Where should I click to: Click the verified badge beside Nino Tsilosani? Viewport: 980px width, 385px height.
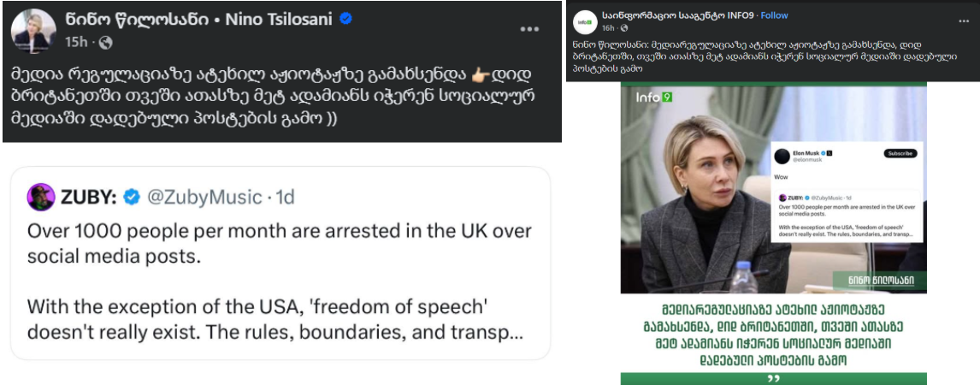click(346, 19)
